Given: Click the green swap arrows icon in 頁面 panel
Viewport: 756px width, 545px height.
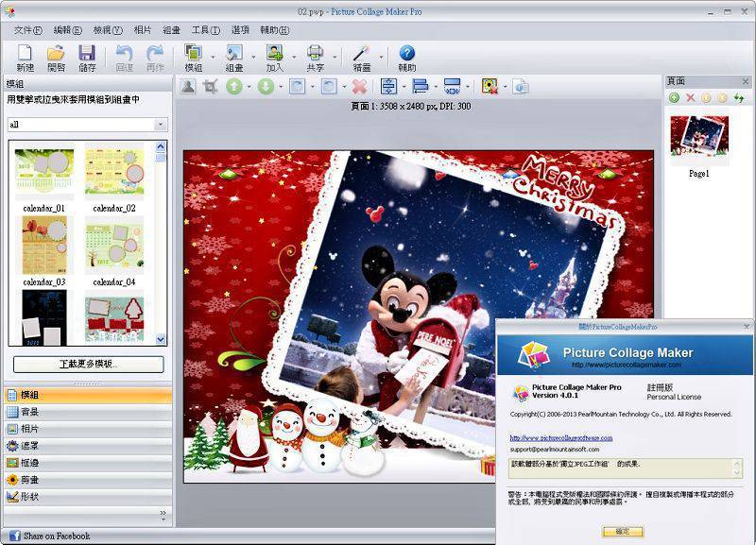Looking at the screenshot, I should pos(739,98).
